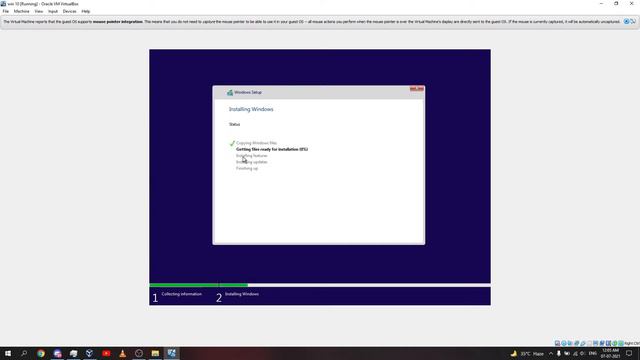Open the red YouTube taskbar icon
Image resolution: width=640 pixels, height=360 pixels.
click(x=106, y=353)
